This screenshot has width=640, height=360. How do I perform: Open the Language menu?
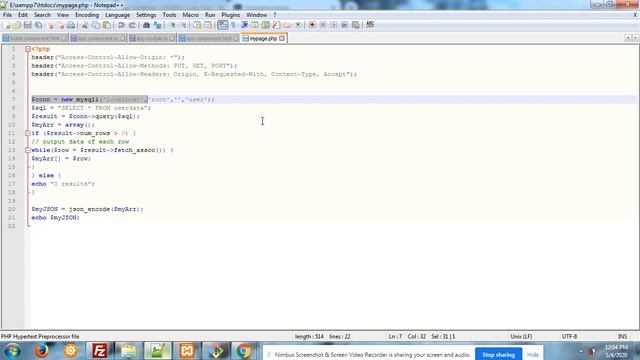tap(117, 15)
